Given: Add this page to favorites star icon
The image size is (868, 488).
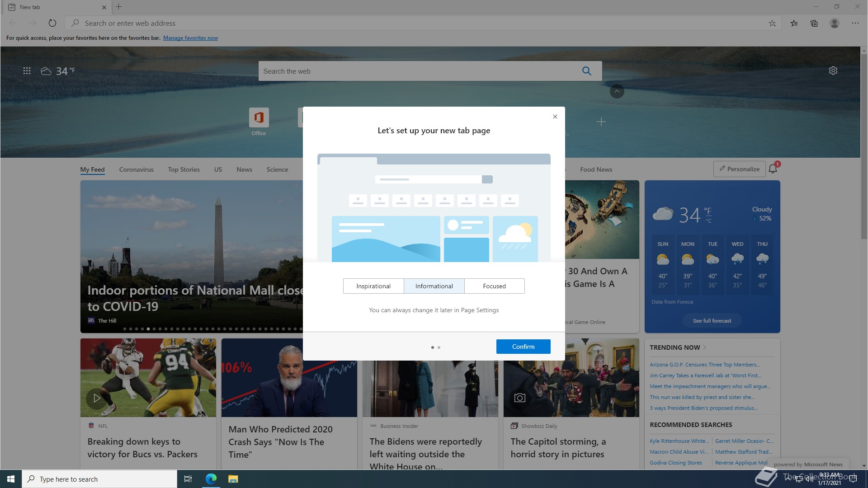Looking at the screenshot, I should [772, 23].
